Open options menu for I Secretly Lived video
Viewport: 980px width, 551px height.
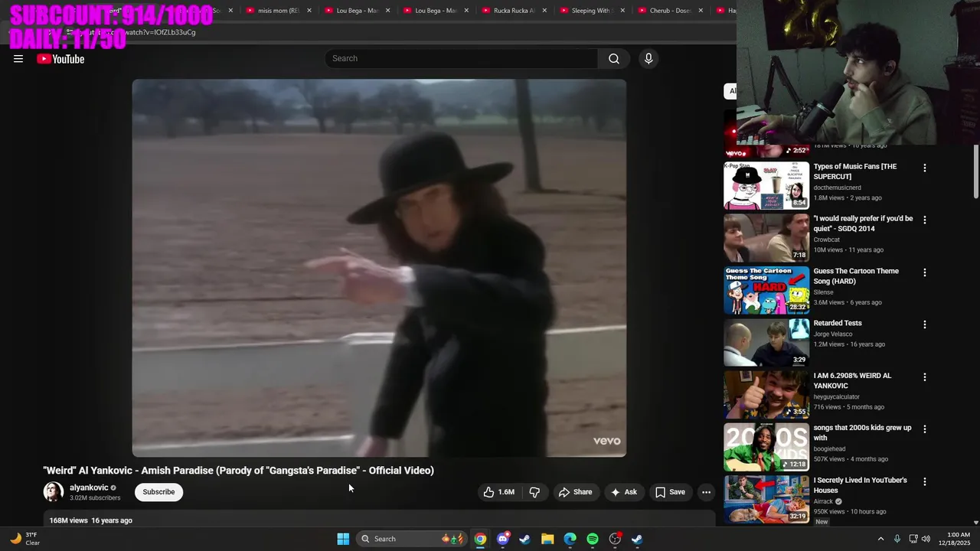(x=924, y=482)
